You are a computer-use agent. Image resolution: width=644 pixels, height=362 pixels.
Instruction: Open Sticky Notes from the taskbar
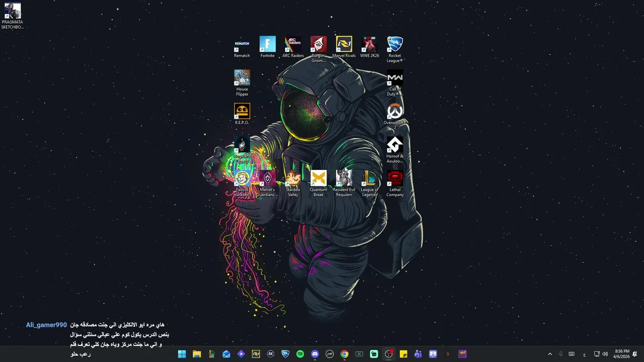(404, 354)
